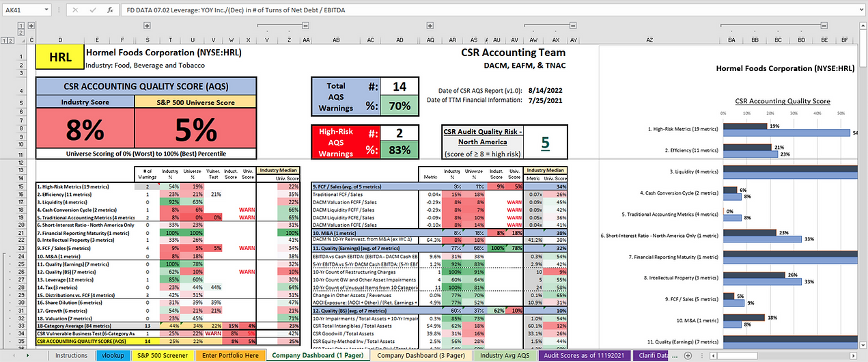The width and height of the screenshot is (868, 362).
Task: Show row outline level 2
Action: click(x=12, y=42)
